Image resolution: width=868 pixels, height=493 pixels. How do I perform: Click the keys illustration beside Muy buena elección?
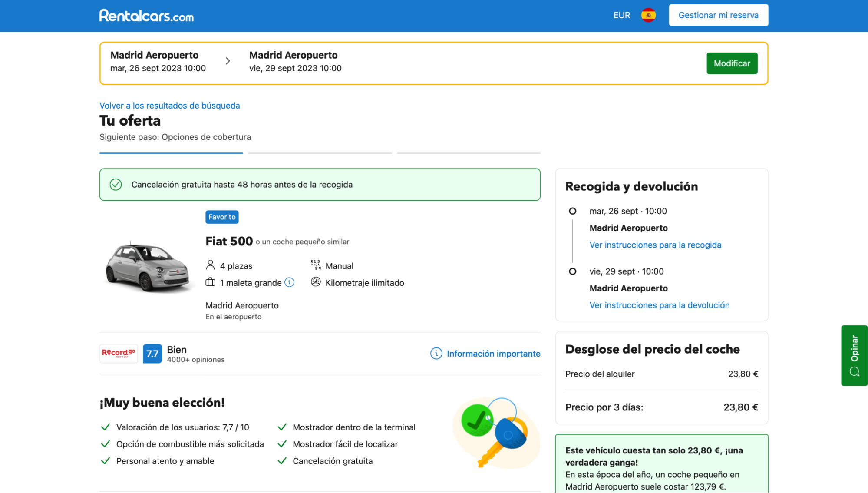[x=496, y=433]
